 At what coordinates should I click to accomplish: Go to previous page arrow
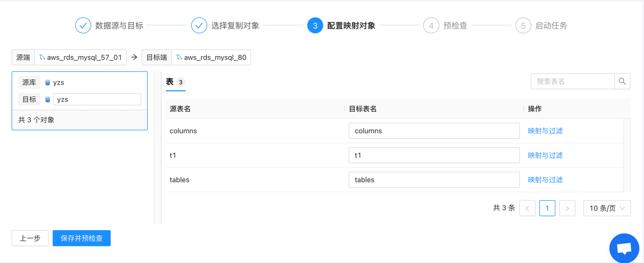click(x=527, y=208)
